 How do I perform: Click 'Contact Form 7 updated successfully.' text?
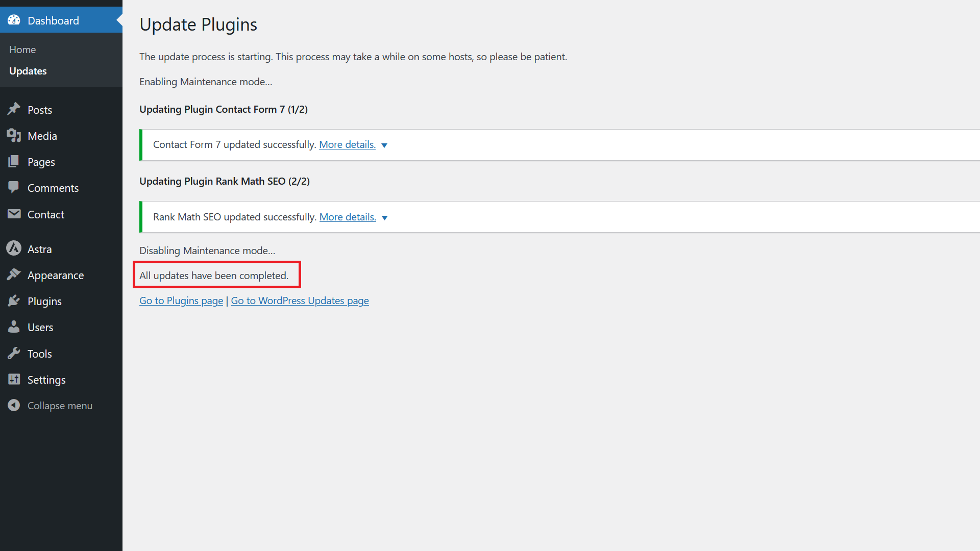[x=235, y=144]
